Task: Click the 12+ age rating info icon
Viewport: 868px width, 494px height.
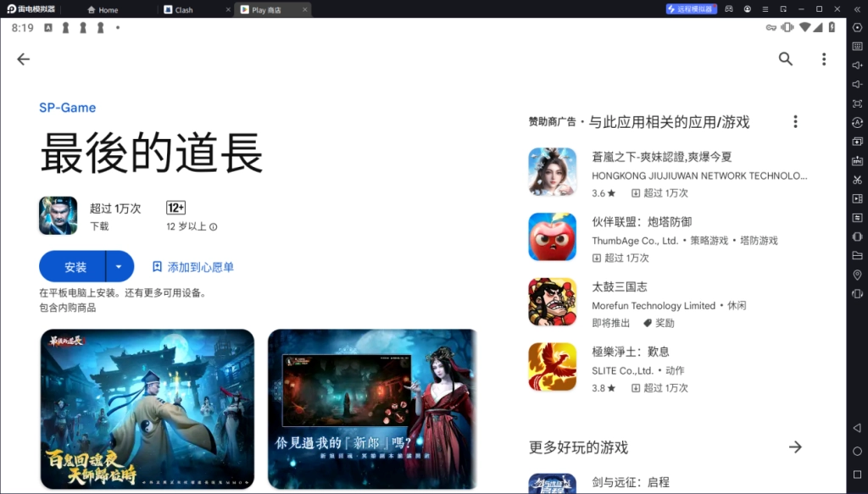Action: click(214, 227)
